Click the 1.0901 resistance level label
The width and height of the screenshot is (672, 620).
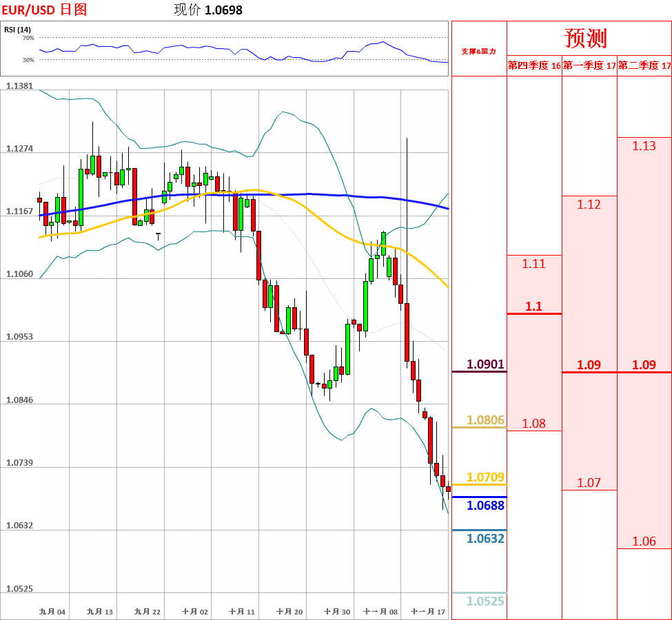coord(485,364)
